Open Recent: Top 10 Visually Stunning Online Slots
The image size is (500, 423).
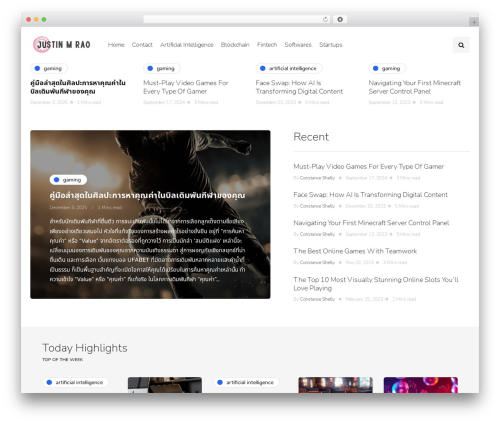pyautogui.click(x=376, y=284)
